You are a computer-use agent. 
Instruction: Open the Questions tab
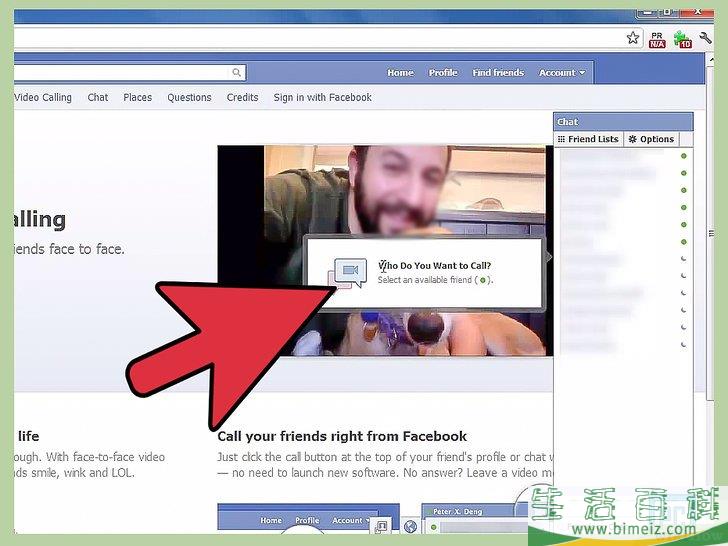click(189, 98)
